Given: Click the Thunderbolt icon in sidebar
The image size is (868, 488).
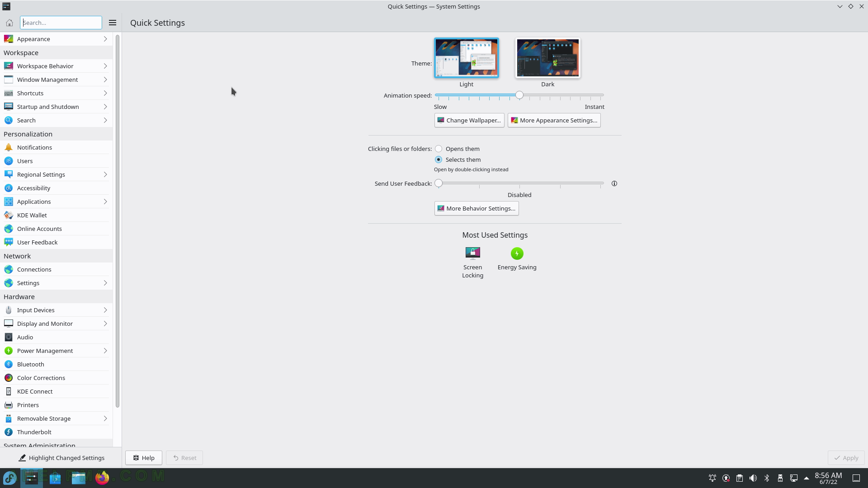Looking at the screenshot, I should 9,432.
